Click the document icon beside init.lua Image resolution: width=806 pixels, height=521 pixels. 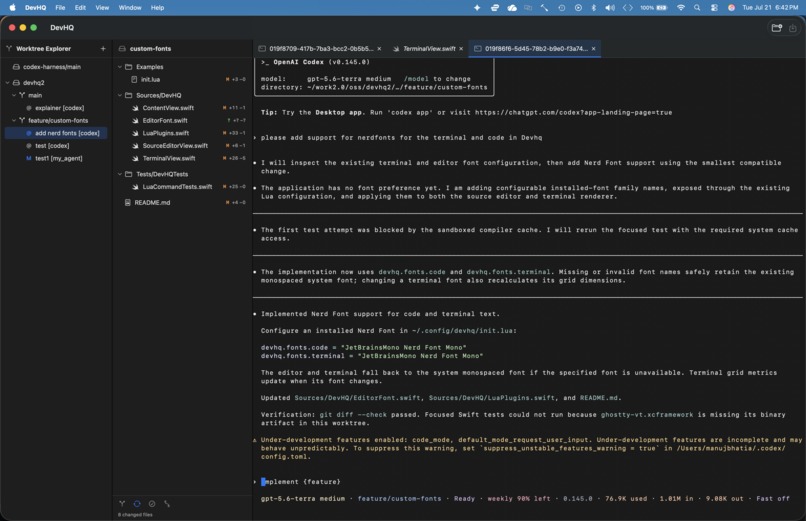(134, 80)
